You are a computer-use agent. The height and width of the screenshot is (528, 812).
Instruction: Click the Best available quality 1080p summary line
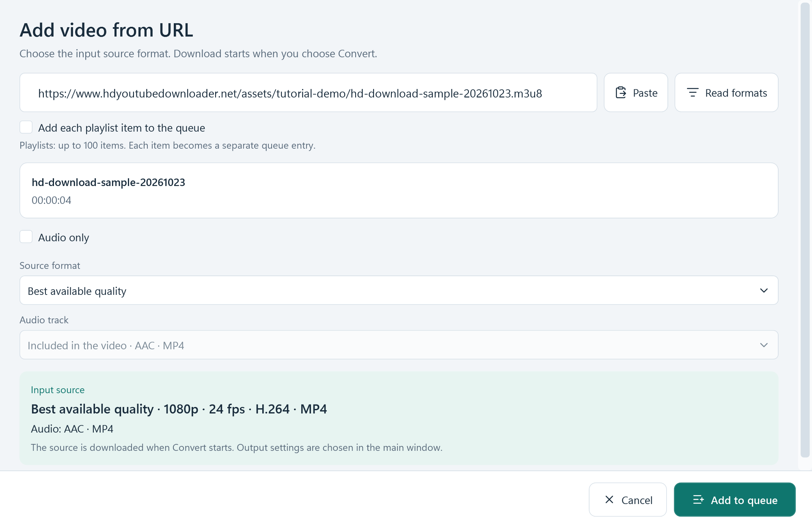coord(179,409)
